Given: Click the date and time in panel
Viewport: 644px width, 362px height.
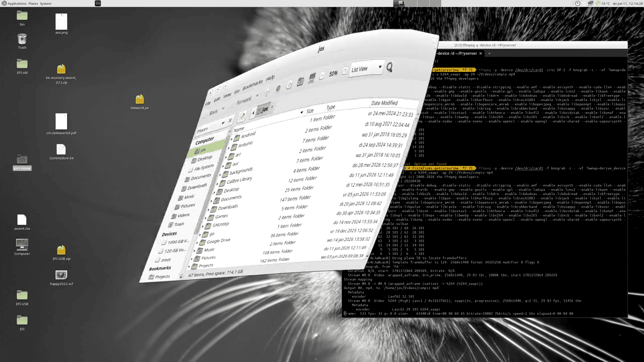Looking at the screenshot, I should [627, 4].
